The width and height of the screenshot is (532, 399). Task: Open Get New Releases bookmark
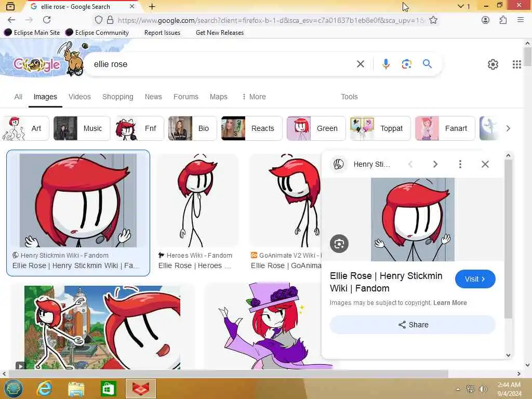click(x=220, y=33)
